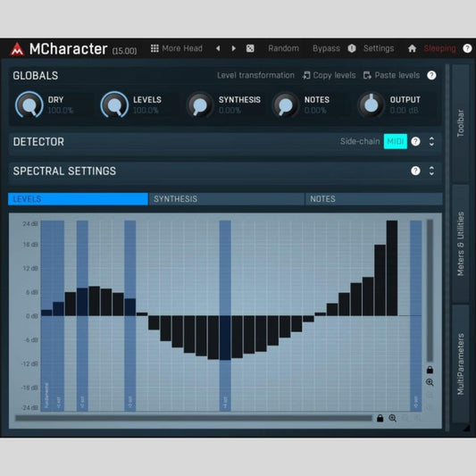Switch to the LEVELS tab
476x476 pixels.
tap(78, 199)
